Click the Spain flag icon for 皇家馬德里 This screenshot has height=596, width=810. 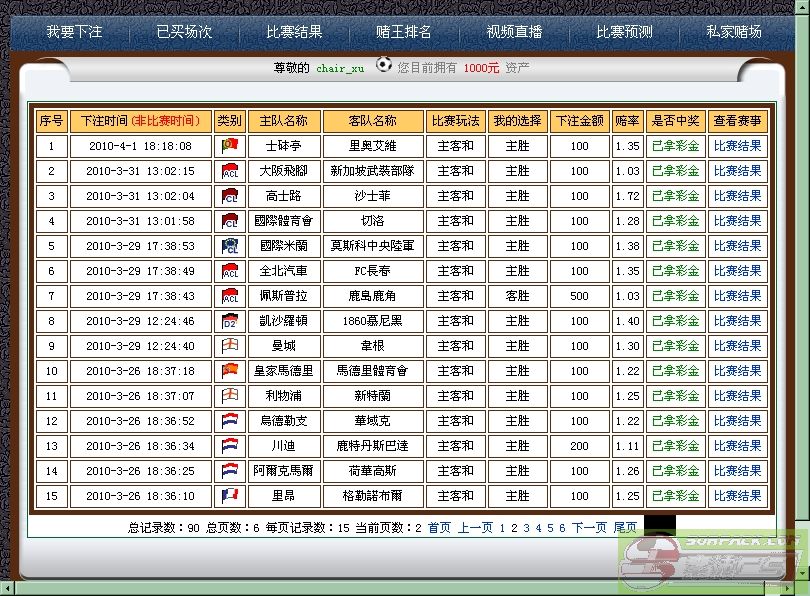pos(230,371)
